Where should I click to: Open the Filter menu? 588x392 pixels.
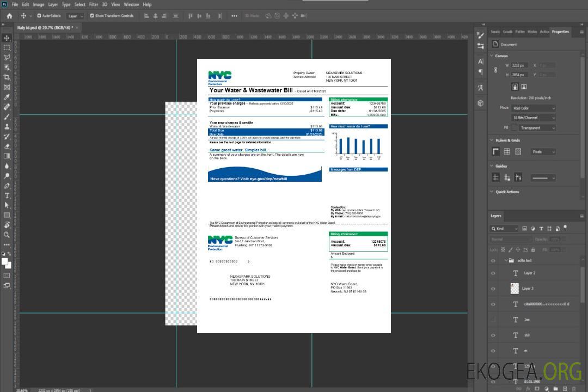[94, 4]
